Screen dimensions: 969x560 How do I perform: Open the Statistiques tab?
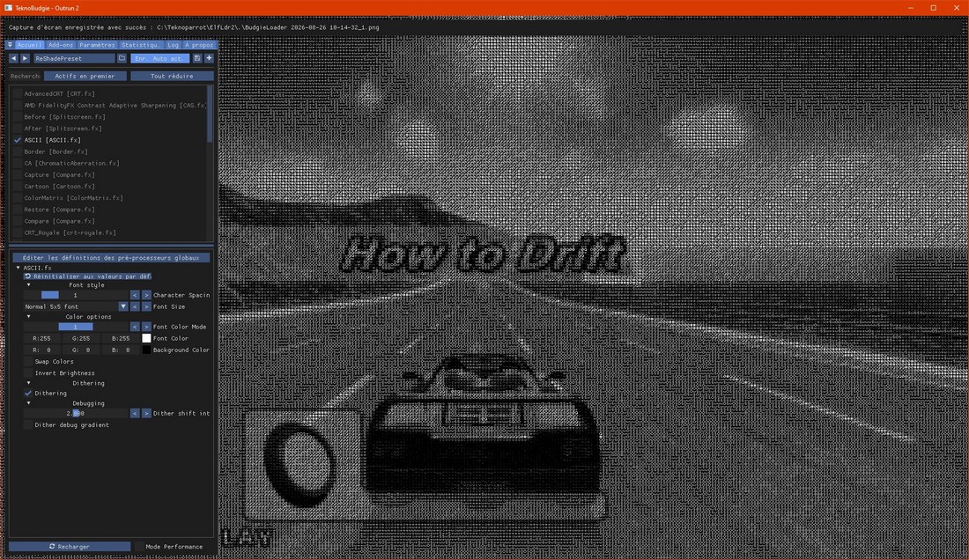pyautogui.click(x=141, y=45)
